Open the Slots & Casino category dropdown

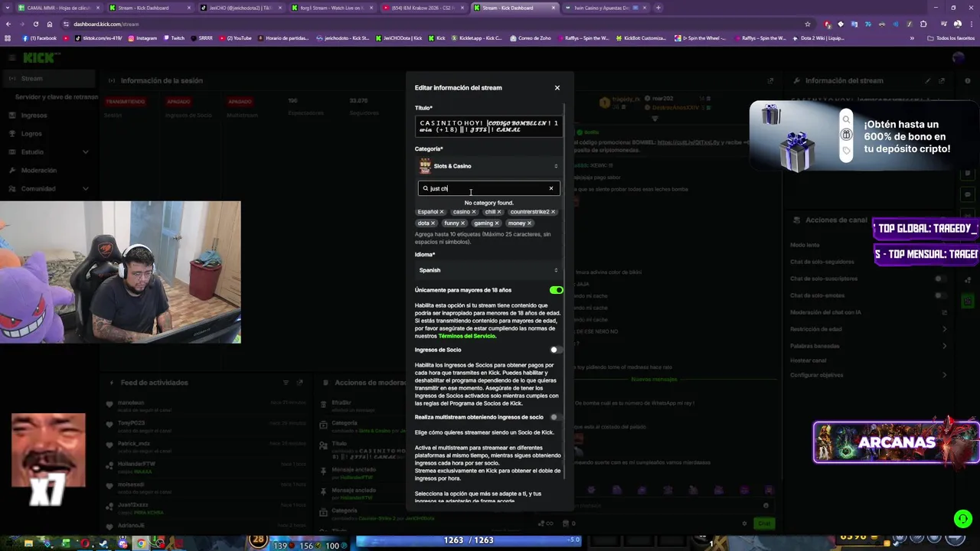click(488, 166)
